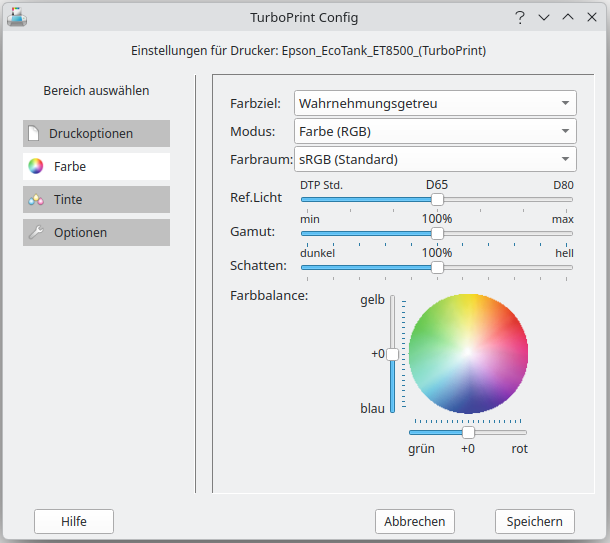The height and width of the screenshot is (543, 610).
Task: Maximize the window with the up chevron
Action: (568, 17)
